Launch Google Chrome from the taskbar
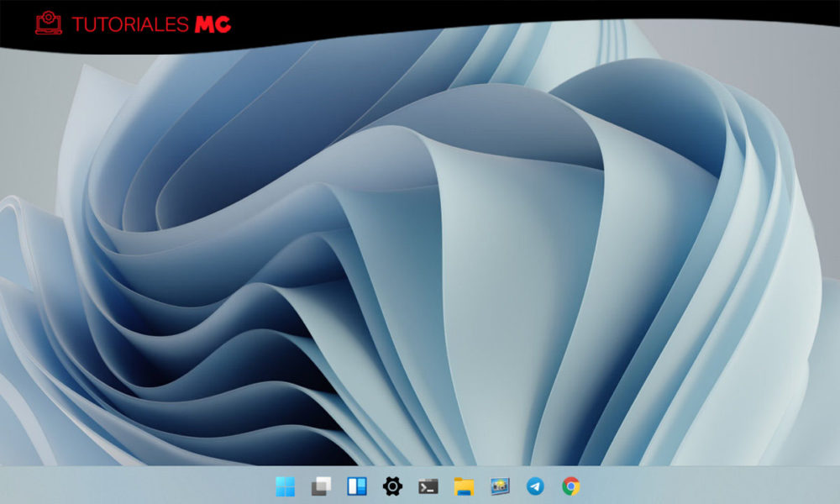This screenshot has height=504, width=840. (x=571, y=486)
